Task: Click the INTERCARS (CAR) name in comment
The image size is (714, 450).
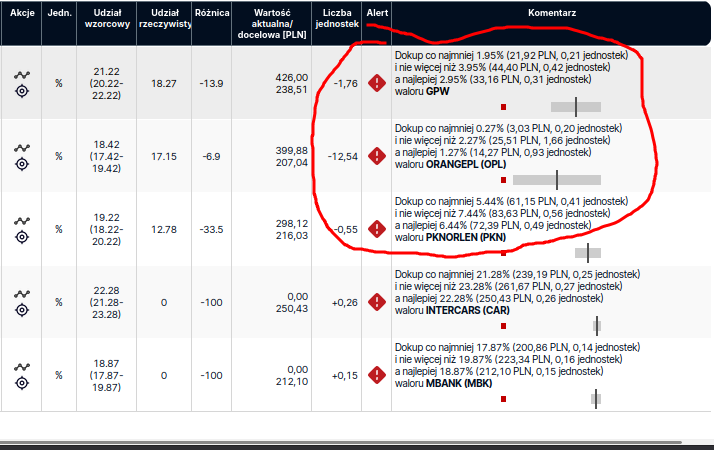Action: (x=468, y=310)
